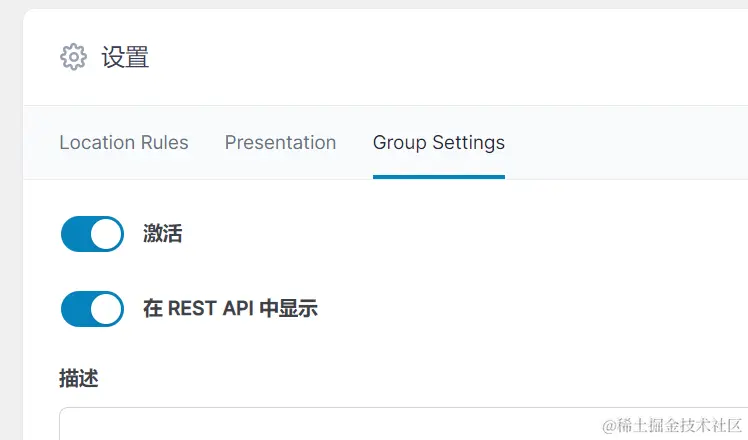The image size is (748, 440).
Task: Click the word "Settings" in Group Settings tab
Action: (467, 143)
